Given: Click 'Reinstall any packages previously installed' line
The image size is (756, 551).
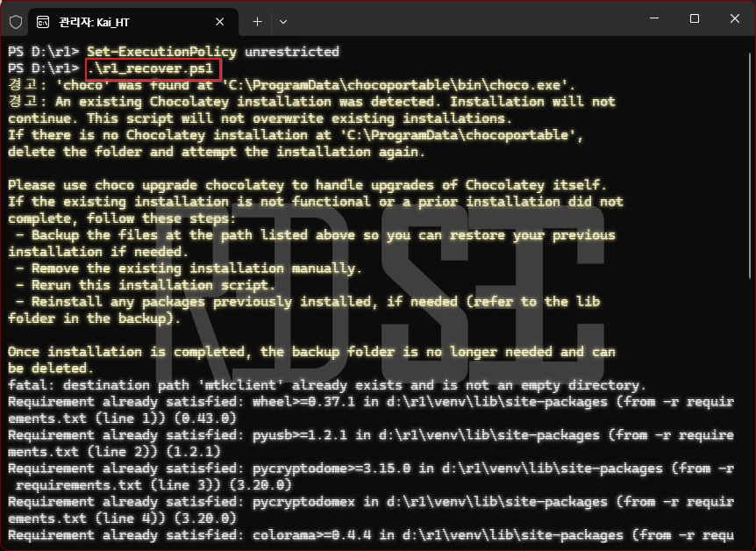Looking at the screenshot, I should (x=308, y=302).
